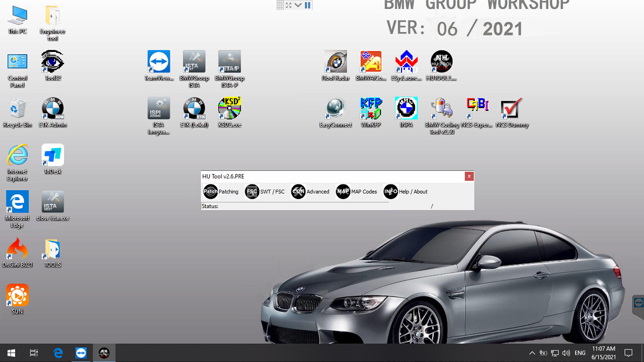The image size is (644, 362).
Task: Launch BMWGroup ISTA-P
Action: 229,69
